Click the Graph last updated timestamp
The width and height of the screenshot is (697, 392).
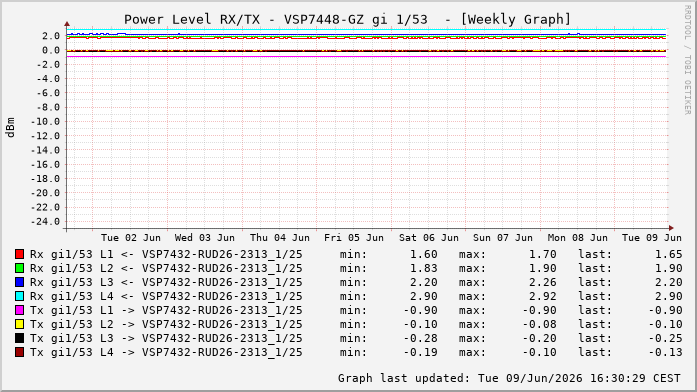click(x=509, y=378)
